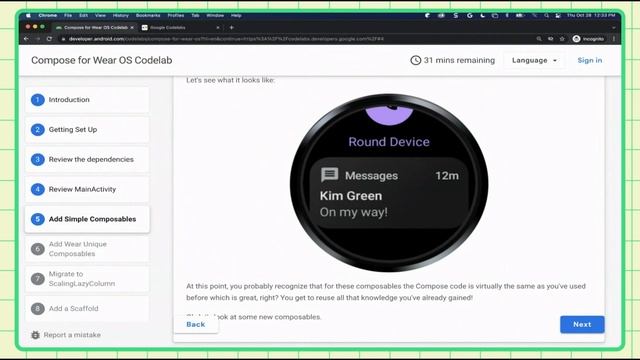
Task: Go to step 1 Introduction
Action: coord(87,100)
